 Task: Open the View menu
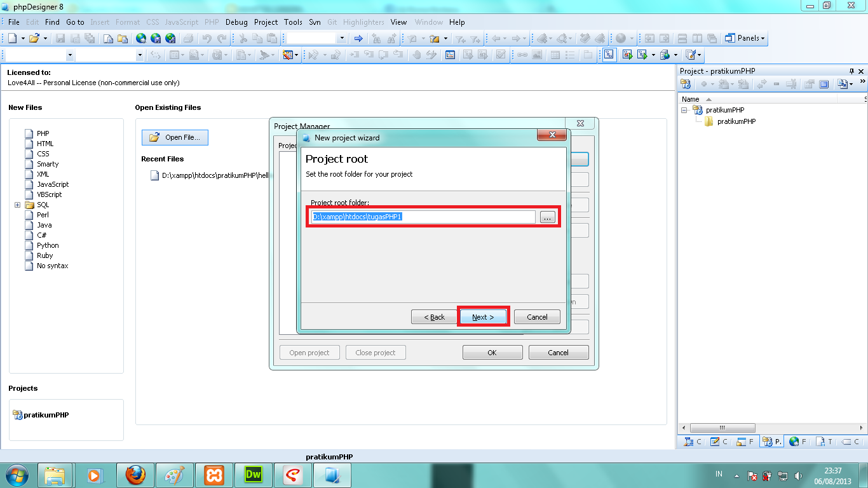click(399, 22)
